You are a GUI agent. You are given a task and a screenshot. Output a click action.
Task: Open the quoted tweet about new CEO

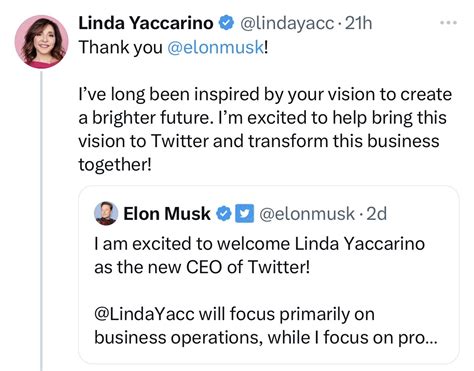pos(269,275)
